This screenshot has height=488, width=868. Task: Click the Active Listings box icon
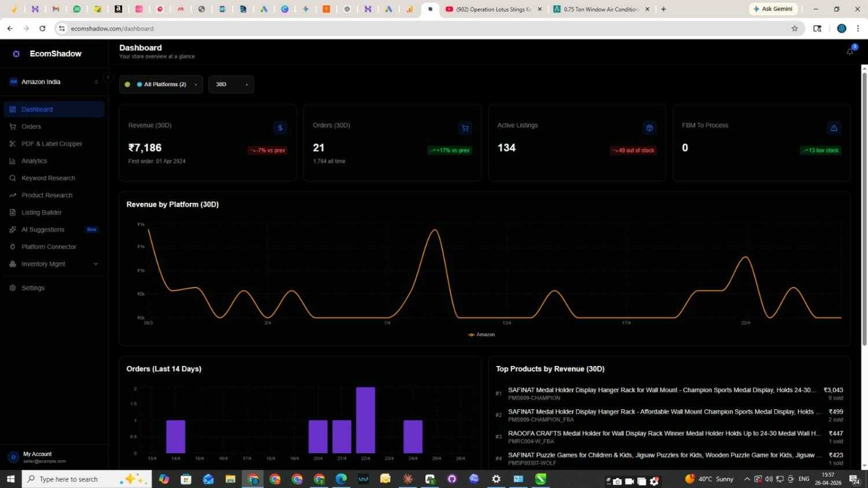[649, 128]
